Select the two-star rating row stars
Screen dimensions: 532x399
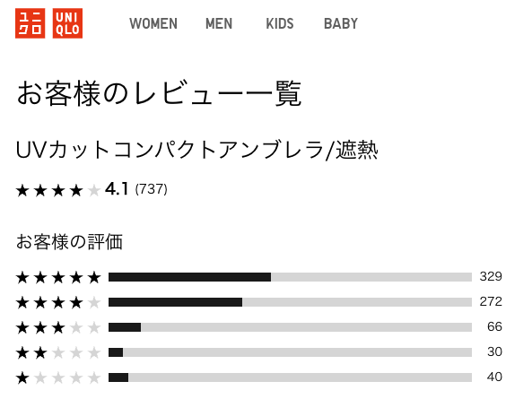click(x=58, y=352)
